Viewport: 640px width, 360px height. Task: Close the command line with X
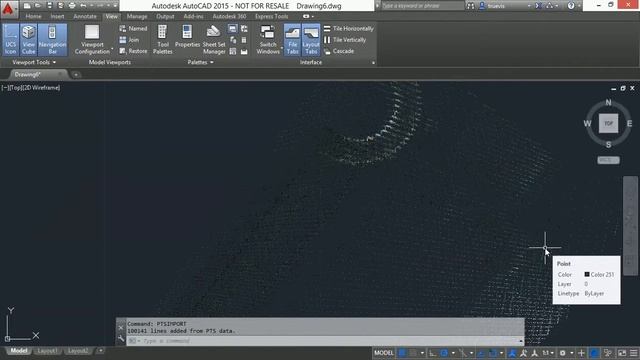(121, 327)
